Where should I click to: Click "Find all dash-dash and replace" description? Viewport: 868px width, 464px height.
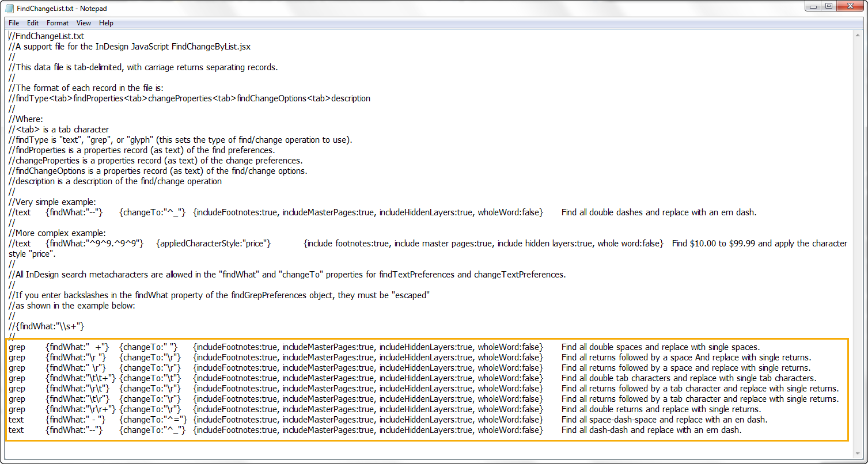pos(651,430)
